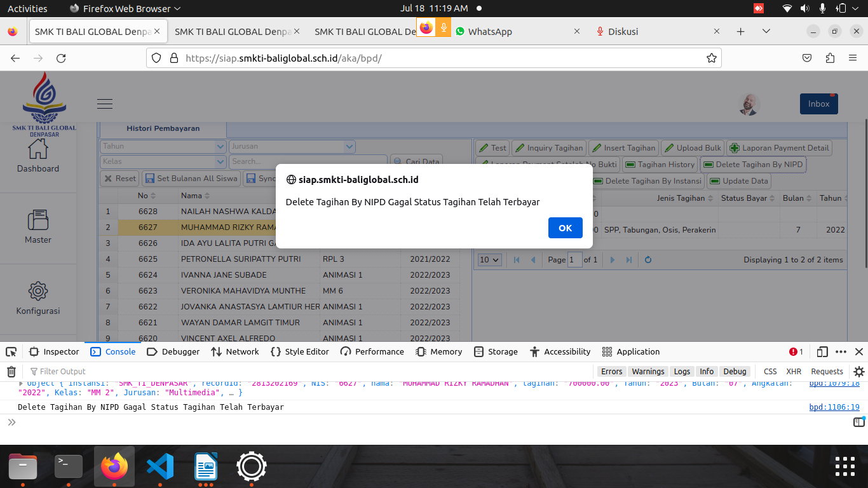Toggle the Errors filter in console
This screenshot has height=488, width=868.
611,372
